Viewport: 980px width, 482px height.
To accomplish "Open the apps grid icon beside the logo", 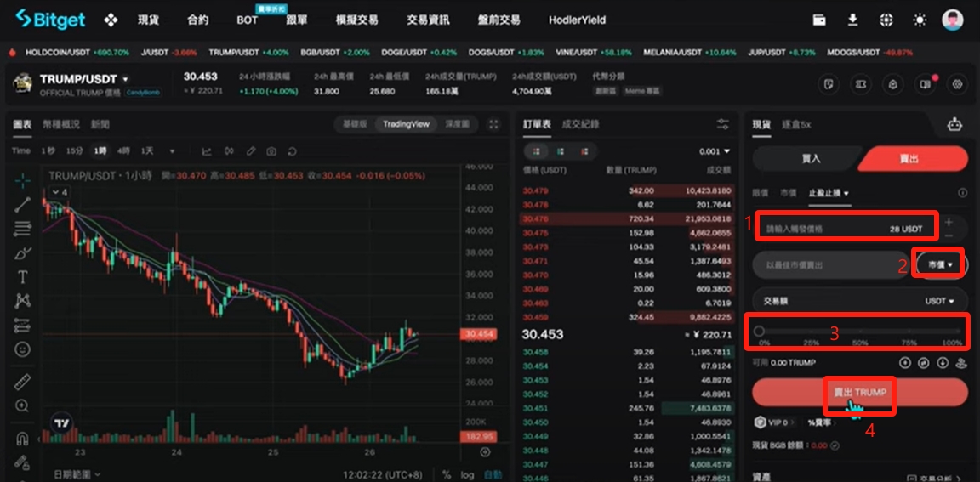I will (x=111, y=20).
